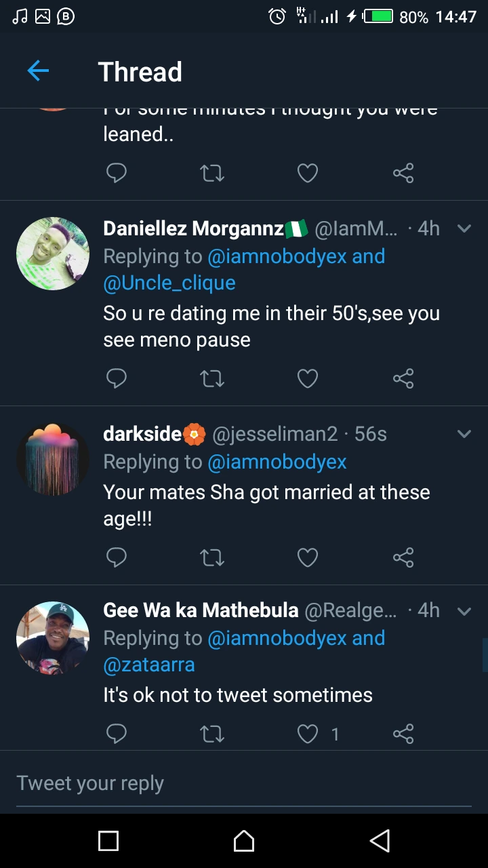Share darkside's tweet
488x868 pixels.
click(403, 557)
